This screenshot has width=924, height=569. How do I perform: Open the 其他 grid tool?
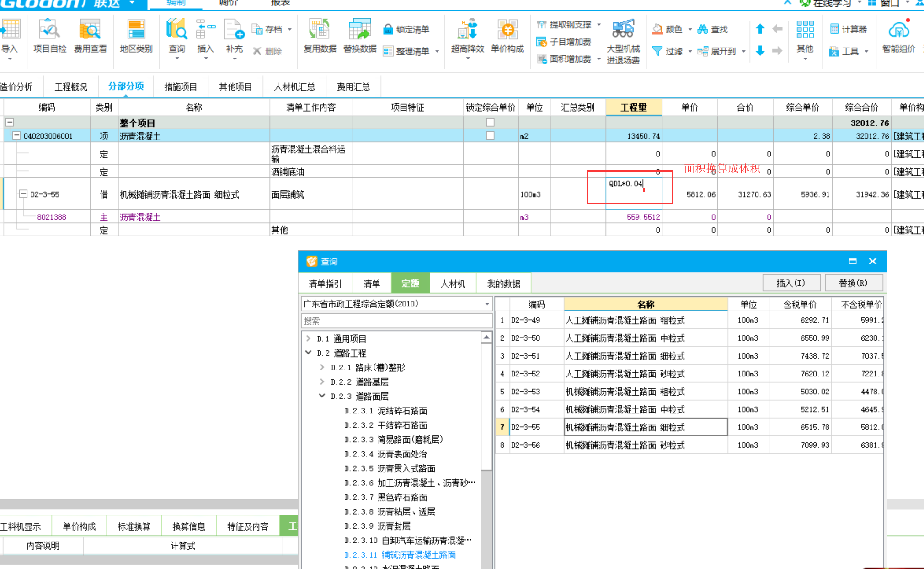click(x=805, y=36)
